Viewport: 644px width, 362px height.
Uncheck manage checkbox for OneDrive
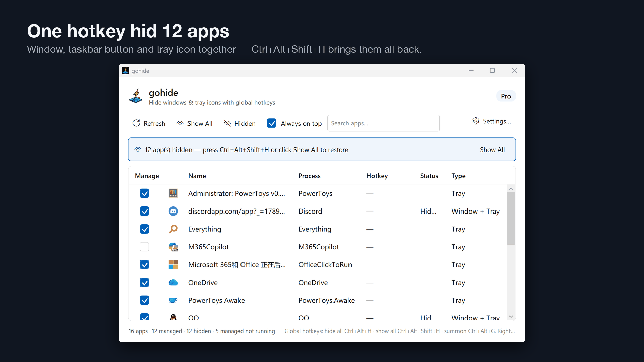coord(144,283)
